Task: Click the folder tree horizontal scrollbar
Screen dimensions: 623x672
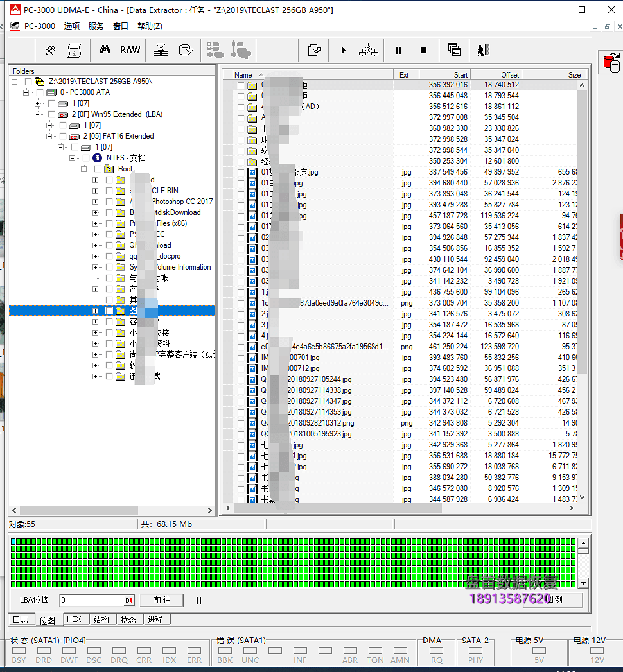Action: 112,510
